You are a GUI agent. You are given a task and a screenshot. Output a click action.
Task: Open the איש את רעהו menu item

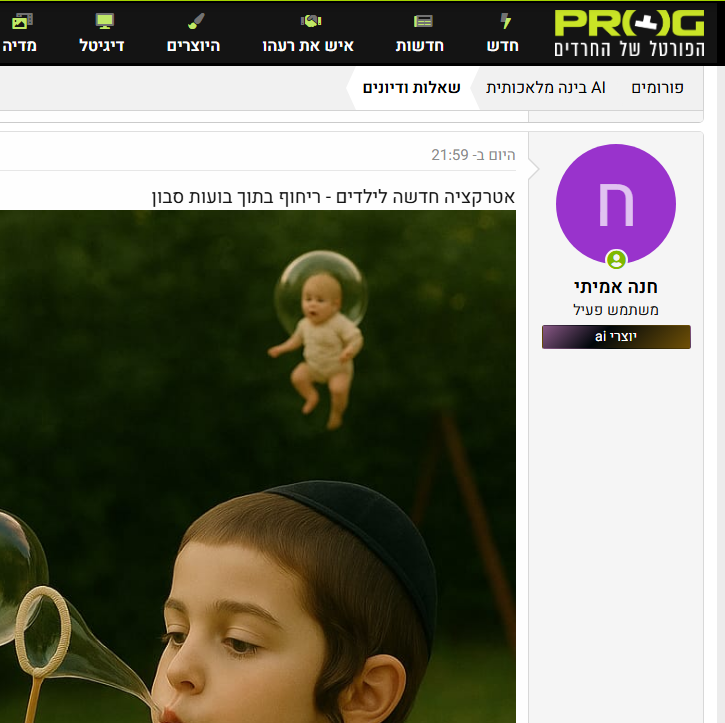click(x=308, y=46)
